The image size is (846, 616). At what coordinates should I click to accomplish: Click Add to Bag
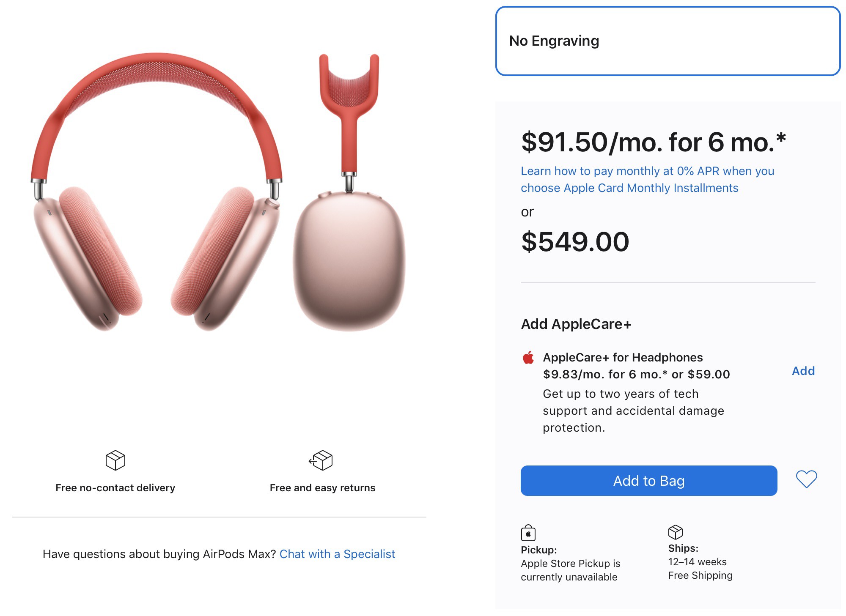(x=648, y=480)
